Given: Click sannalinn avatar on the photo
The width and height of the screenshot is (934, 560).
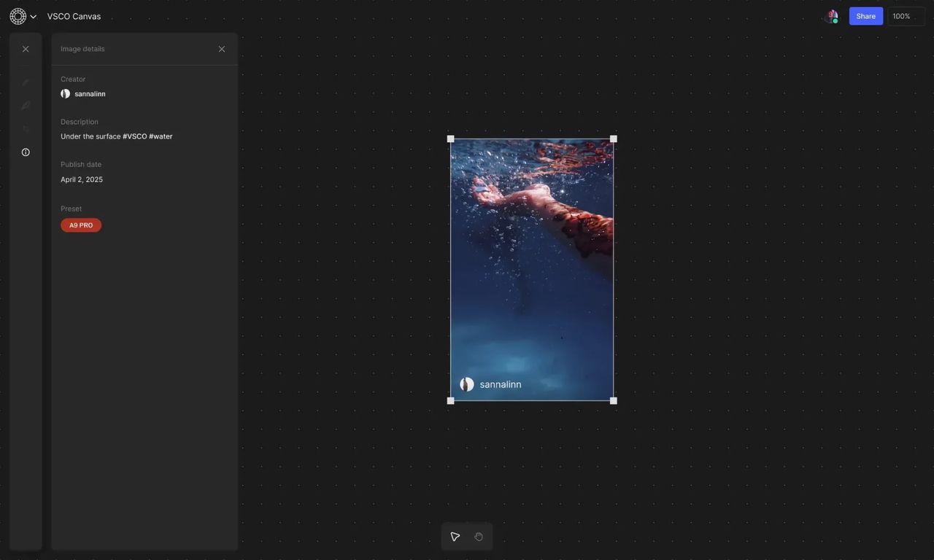Looking at the screenshot, I should [467, 384].
